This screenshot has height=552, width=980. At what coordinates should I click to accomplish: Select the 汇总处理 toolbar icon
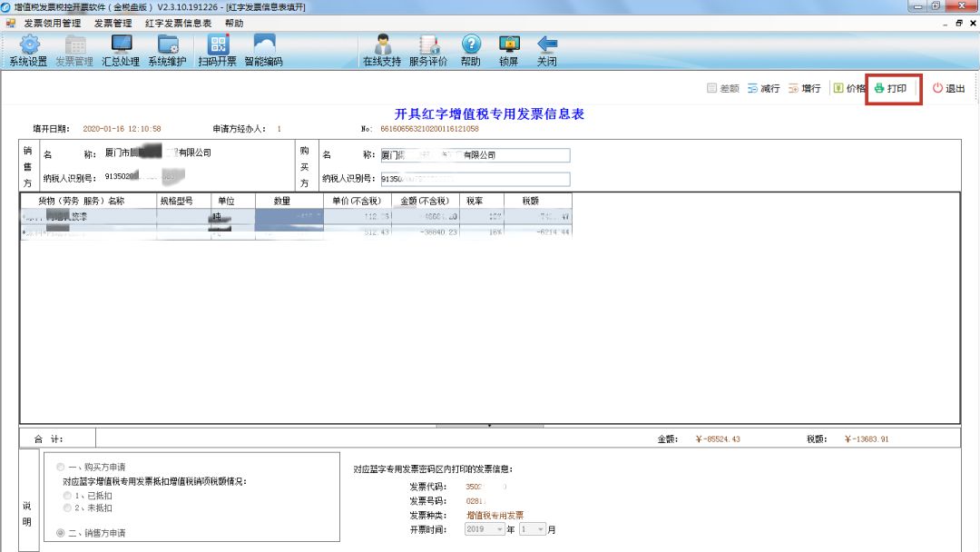(x=121, y=50)
